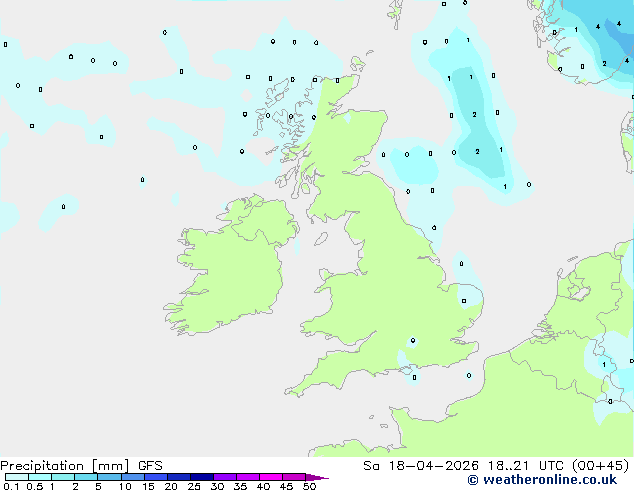Viewport: 634px width, 490px height.
Task: Click the "1" value over western Germany
Action: (604, 365)
